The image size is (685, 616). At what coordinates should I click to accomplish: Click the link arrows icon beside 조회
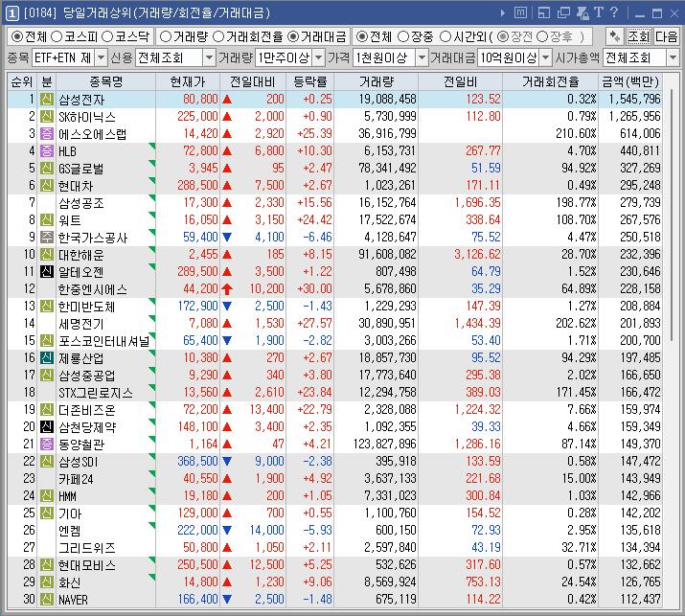pyautogui.click(x=615, y=36)
